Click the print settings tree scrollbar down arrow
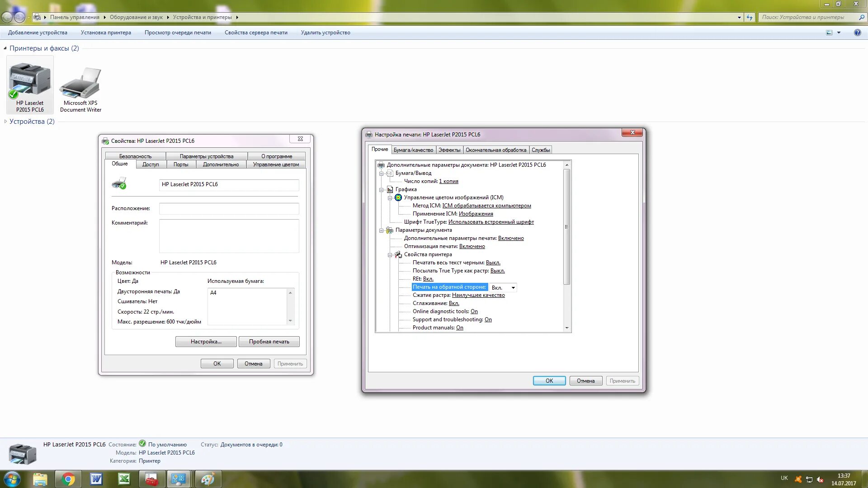The height and width of the screenshot is (488, 868). tap(566, 328)
